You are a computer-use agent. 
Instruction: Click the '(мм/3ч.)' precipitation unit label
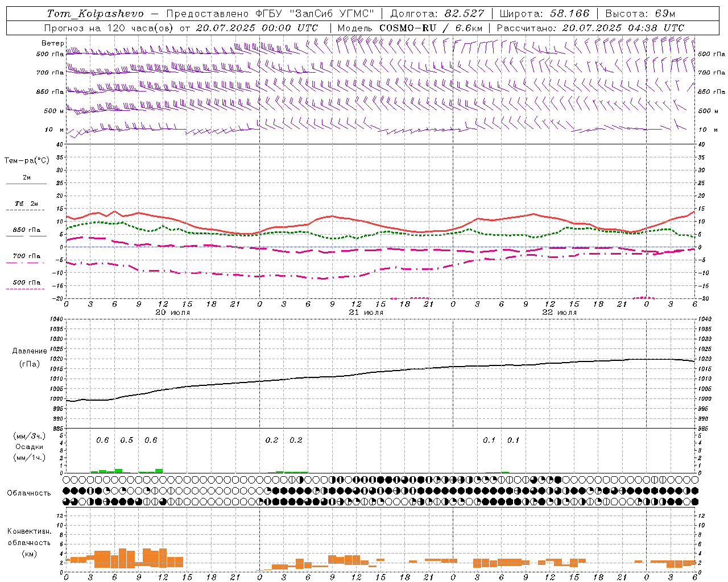(29, 436)
